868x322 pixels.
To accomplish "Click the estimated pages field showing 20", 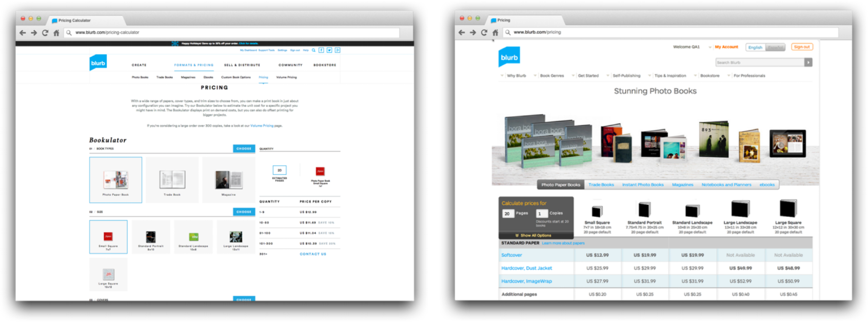I will point(279,170).
